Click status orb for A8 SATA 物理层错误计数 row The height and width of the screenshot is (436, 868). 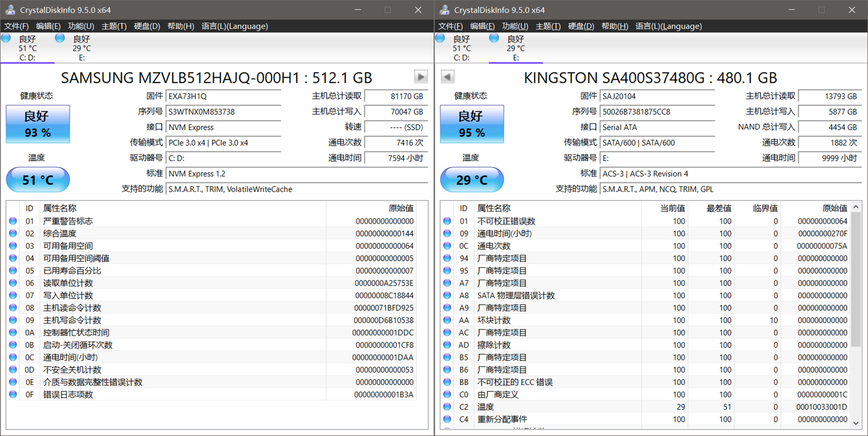pos(447,295)
